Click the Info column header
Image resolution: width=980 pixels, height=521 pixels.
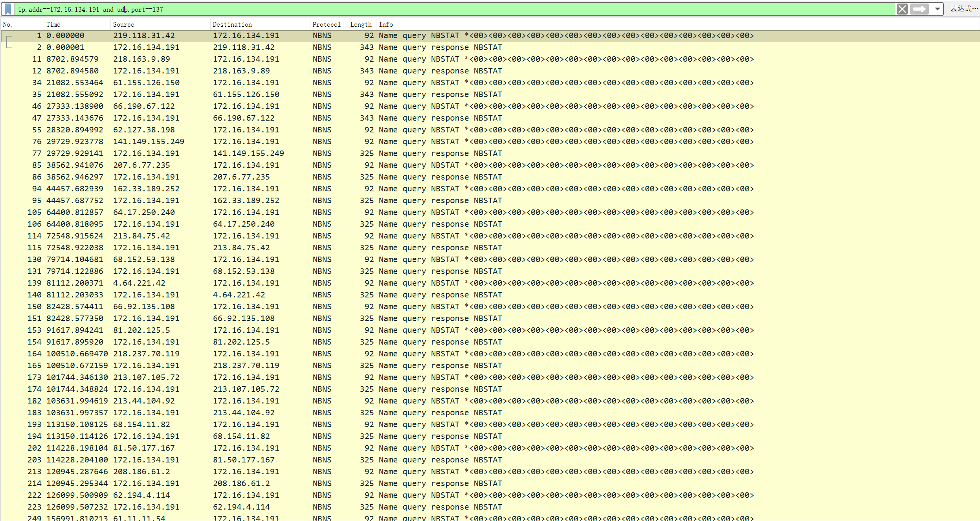[385, 24]
